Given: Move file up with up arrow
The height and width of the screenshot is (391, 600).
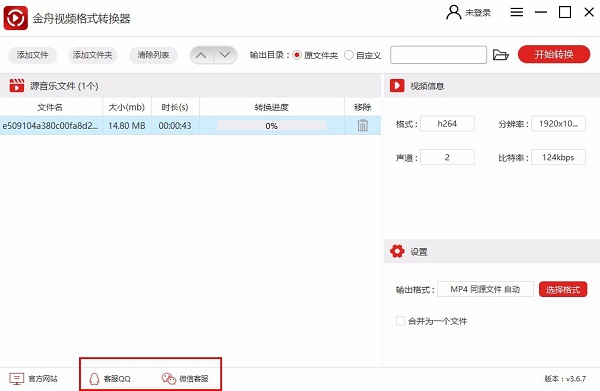Looking at the screenshot, I should point(201,55).
